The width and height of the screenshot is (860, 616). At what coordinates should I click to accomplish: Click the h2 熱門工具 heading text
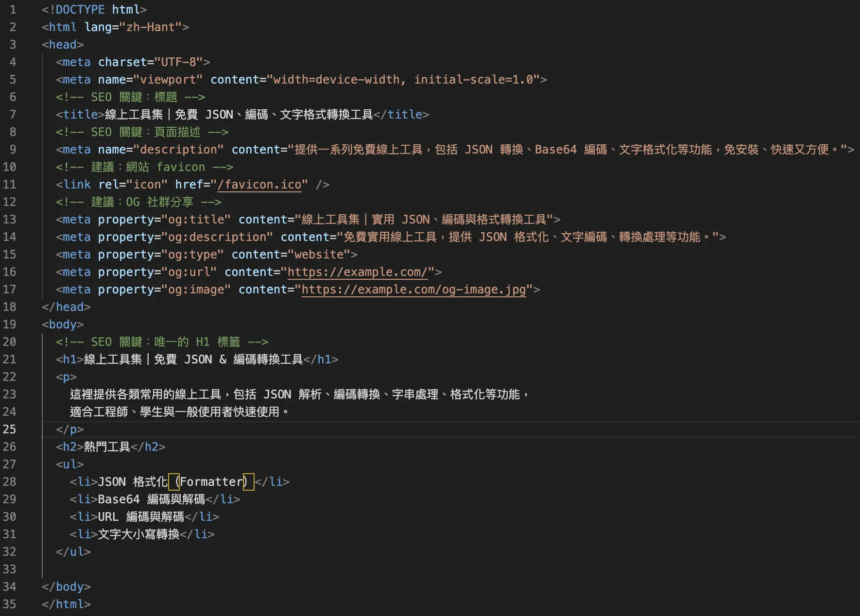click(x=107, y=447)
